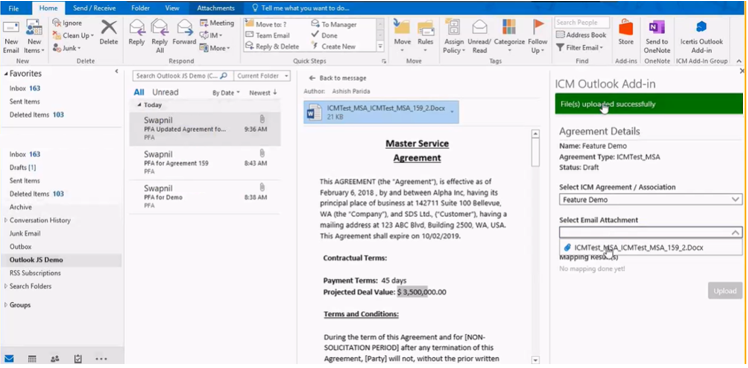Click the 'Tell me what you want to do' box
Viewport: 748px width, 368px height.
pos(301,8)
